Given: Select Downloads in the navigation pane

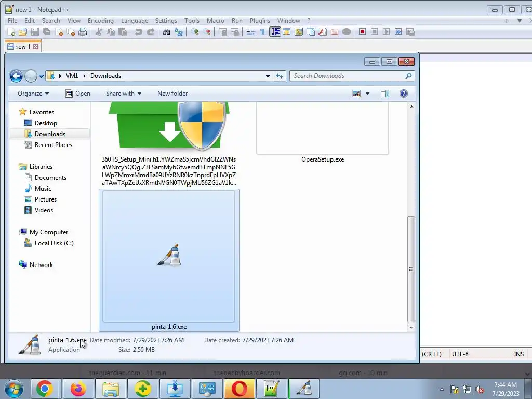Looking at the screenshot, I should [x=50, y=134].
